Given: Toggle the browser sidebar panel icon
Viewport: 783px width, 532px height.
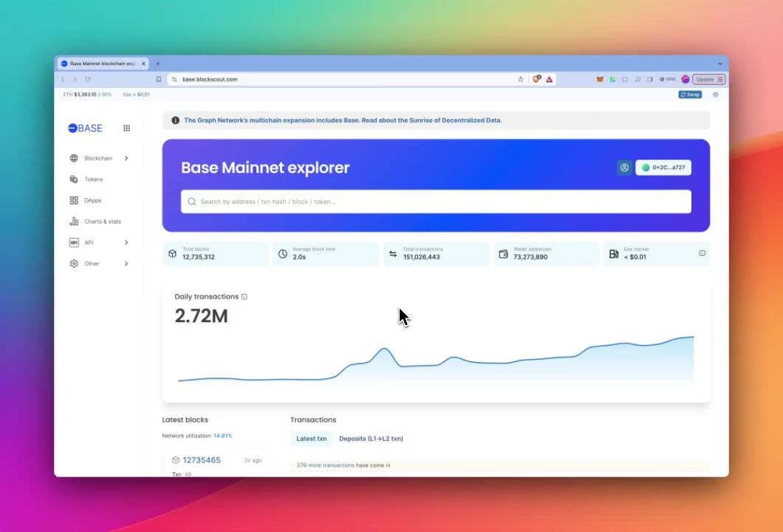Looking at the screenshot, I should tap(650, 79).
